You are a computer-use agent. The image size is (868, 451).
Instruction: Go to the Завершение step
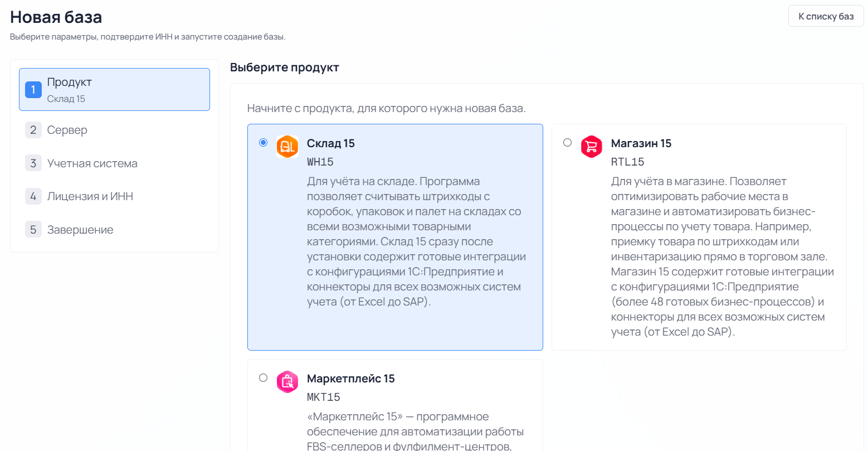pyautogui.click(x=114, y=230)
